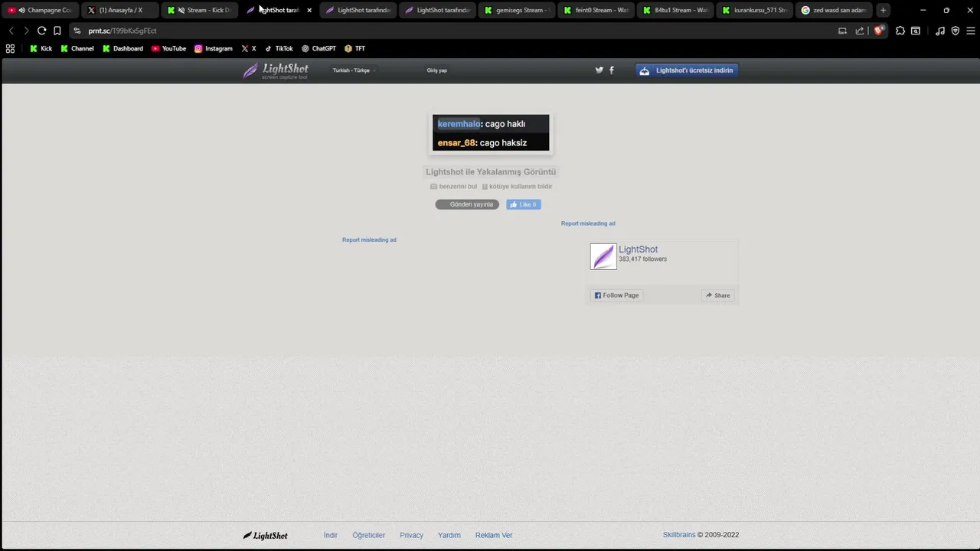Switch to the gemisegs Stream tab

point(518,10)
